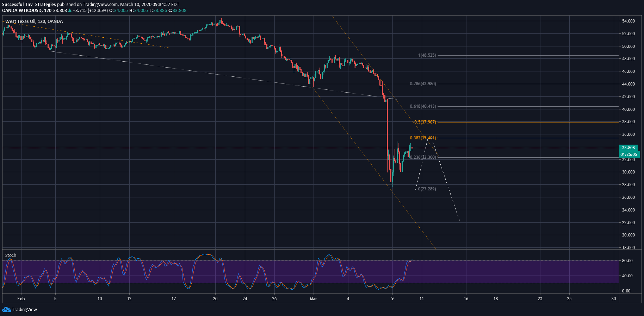Click the 28.000 price scale label
Viewport: 644px width, 316px height.
pyautogui.click(x=628, y=185)
